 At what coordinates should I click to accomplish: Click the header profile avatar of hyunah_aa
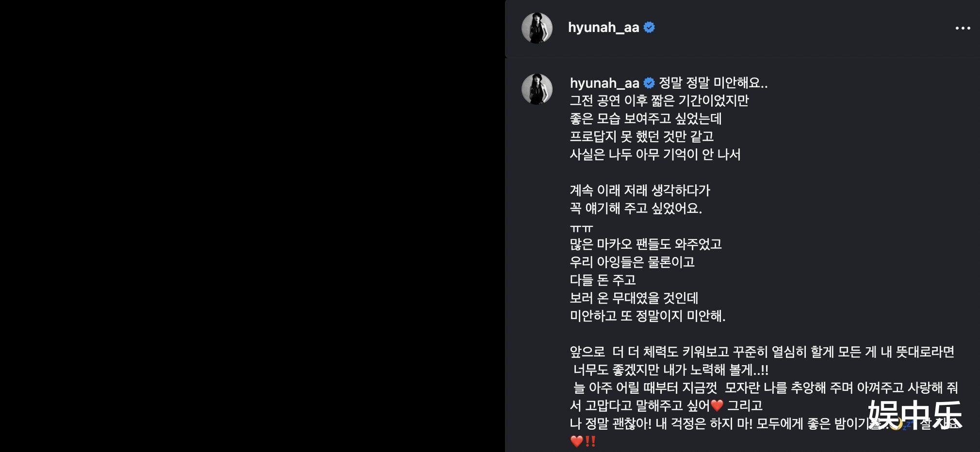coord(537,28)
